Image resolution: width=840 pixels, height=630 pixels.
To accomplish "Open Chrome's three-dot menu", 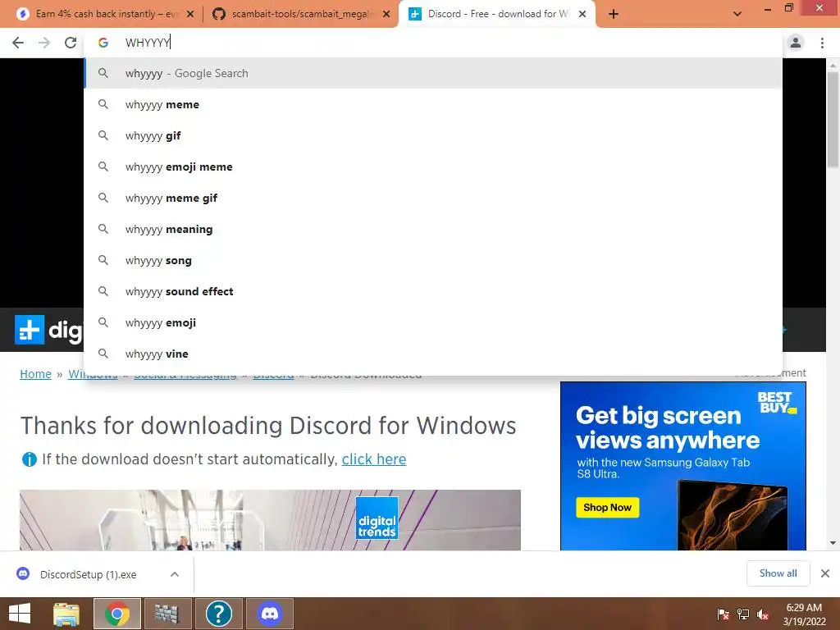I will 822,43.
